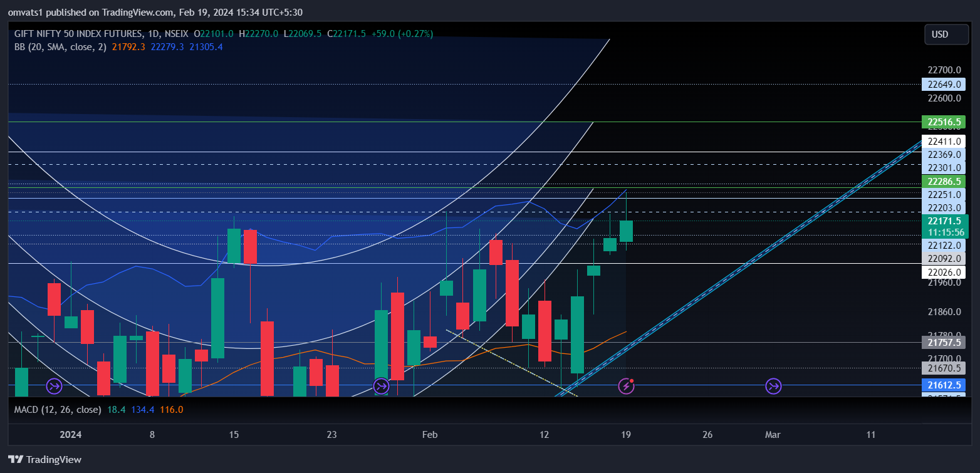
Task: Click the 22122.0 price label
Action: pos(944,245)
